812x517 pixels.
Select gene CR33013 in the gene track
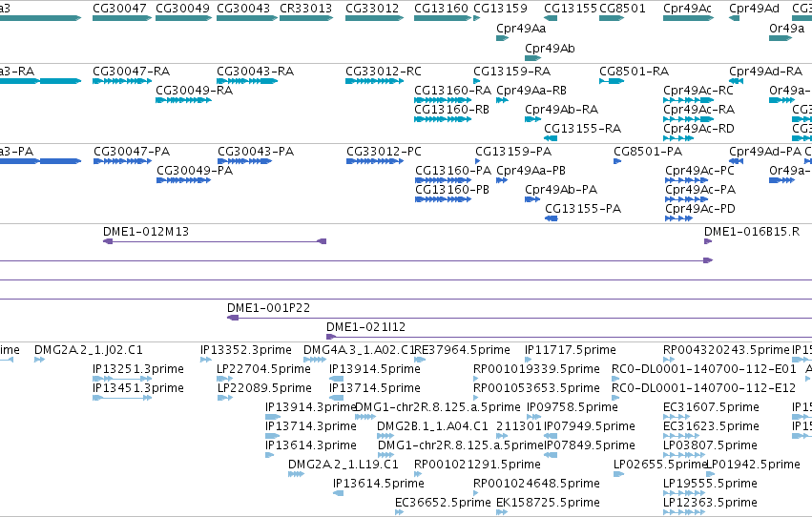click(x=306, y=18)
